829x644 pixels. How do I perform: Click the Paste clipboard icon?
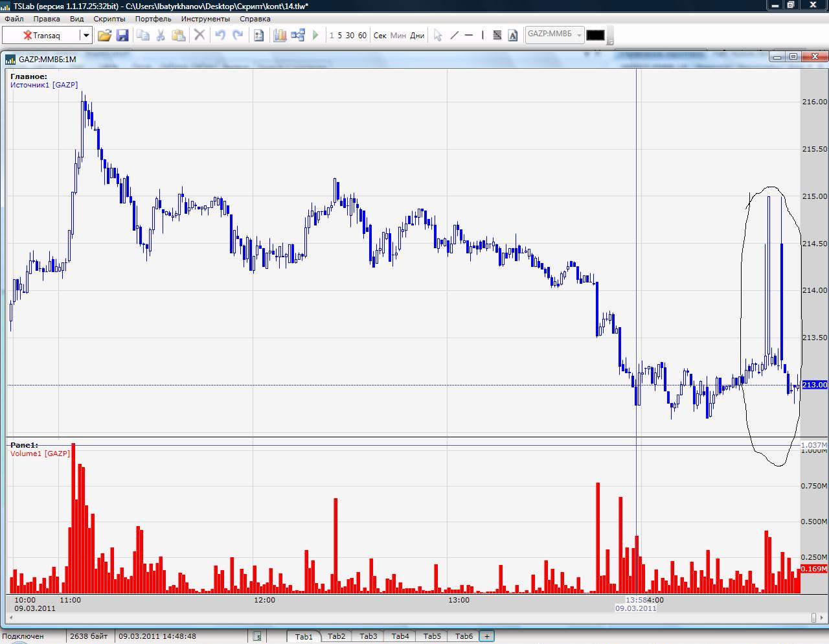[x=178, y=35]
